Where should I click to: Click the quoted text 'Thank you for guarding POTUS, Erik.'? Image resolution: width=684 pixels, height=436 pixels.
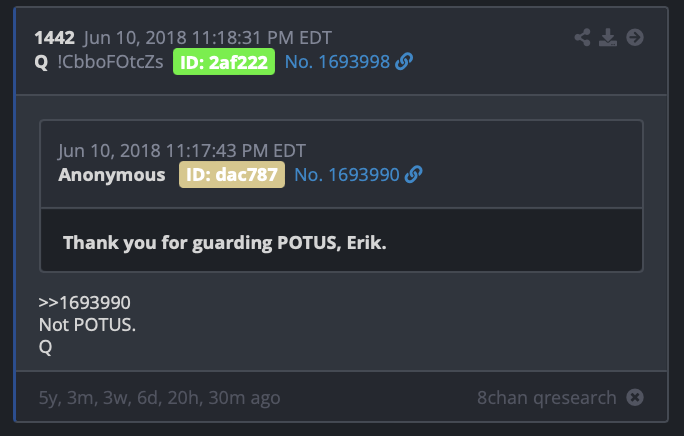click(x=225, y=243)
